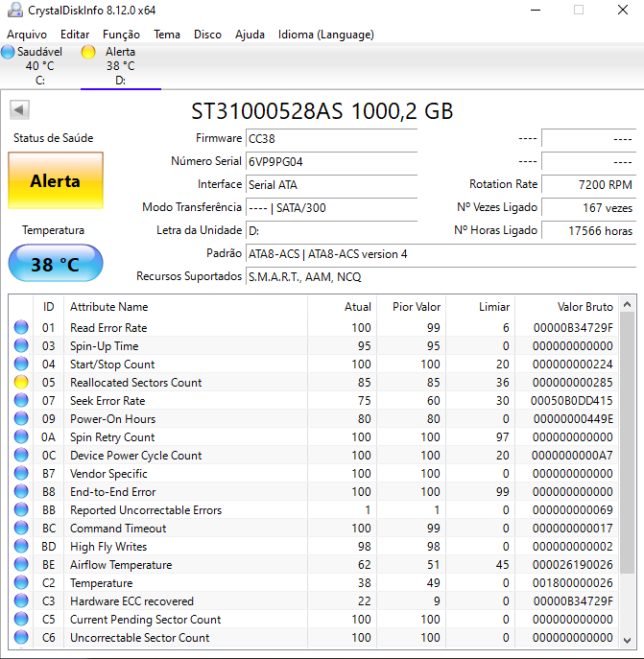
Task: Open the Ajuda menu
Action: tap(250, 35)
